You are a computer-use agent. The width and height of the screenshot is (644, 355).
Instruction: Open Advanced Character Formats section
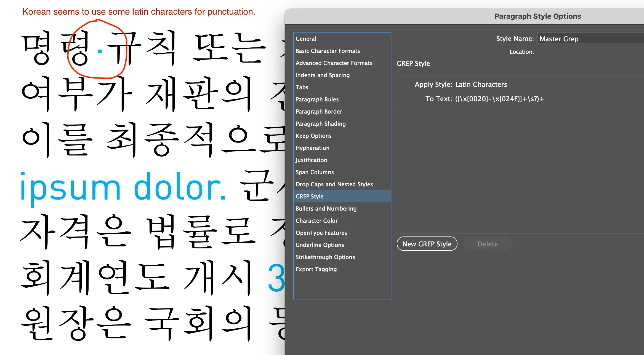334,63
